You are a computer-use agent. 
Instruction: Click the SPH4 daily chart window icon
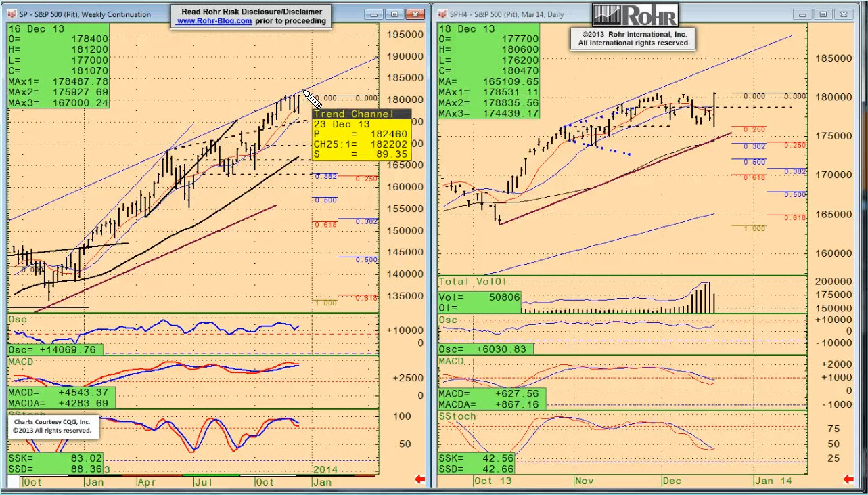[x=442, y=14]
